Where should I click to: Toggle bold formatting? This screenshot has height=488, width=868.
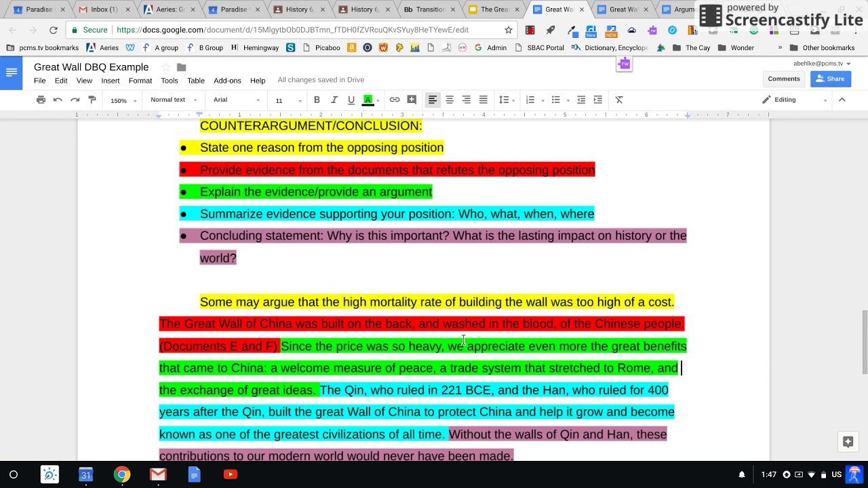coord(317,100)
